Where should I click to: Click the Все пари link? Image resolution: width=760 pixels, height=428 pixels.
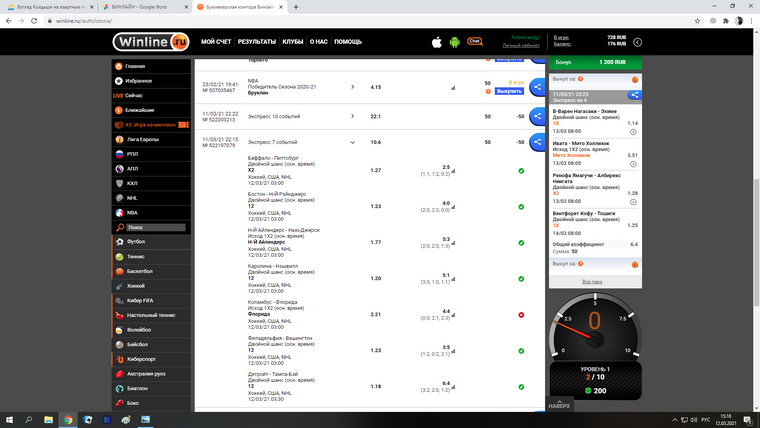tap(592, 282)
